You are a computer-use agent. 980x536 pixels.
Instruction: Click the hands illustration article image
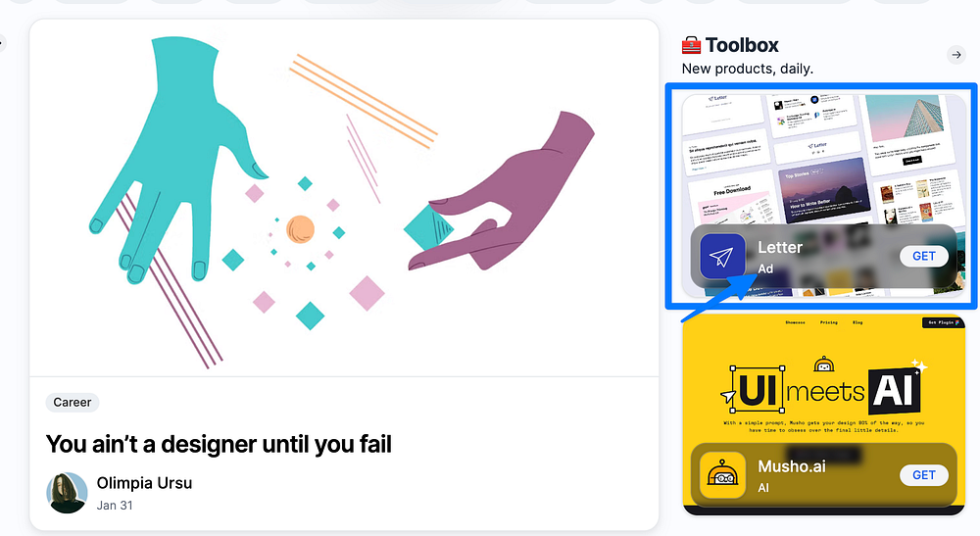[344, 199]
